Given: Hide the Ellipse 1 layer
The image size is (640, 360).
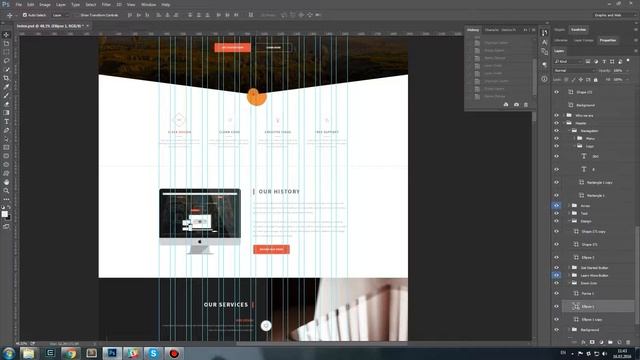Looking at the screenshot, I should click(x=556, y=307).
